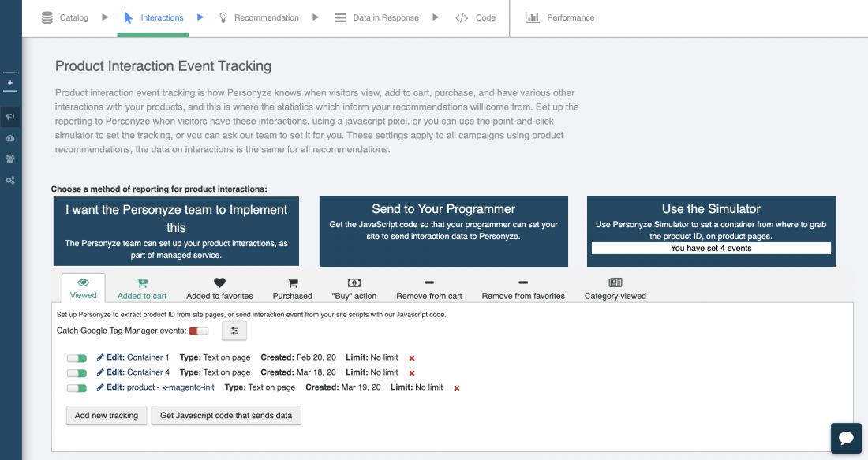Viewport: 868px width, 460px height.
Task: Open the campaigns megaphone icon in sidebar
Action: 10,117
